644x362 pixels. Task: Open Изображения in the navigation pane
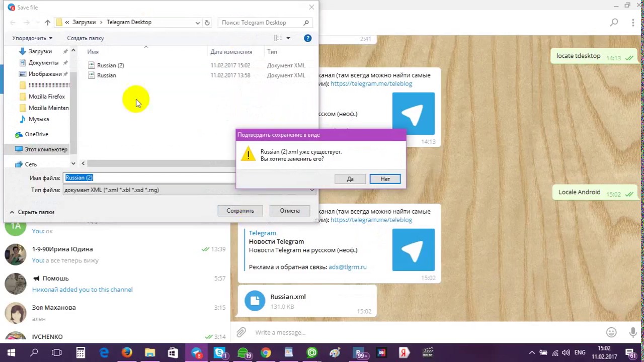(x=45, y=74)
